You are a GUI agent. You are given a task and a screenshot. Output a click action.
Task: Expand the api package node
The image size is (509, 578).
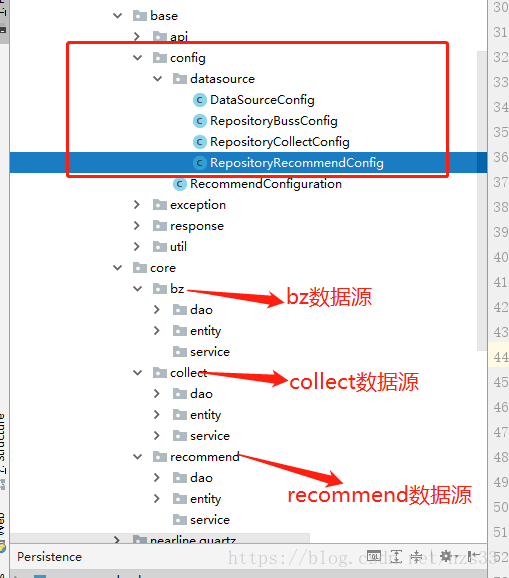click(x=137, y=36)
